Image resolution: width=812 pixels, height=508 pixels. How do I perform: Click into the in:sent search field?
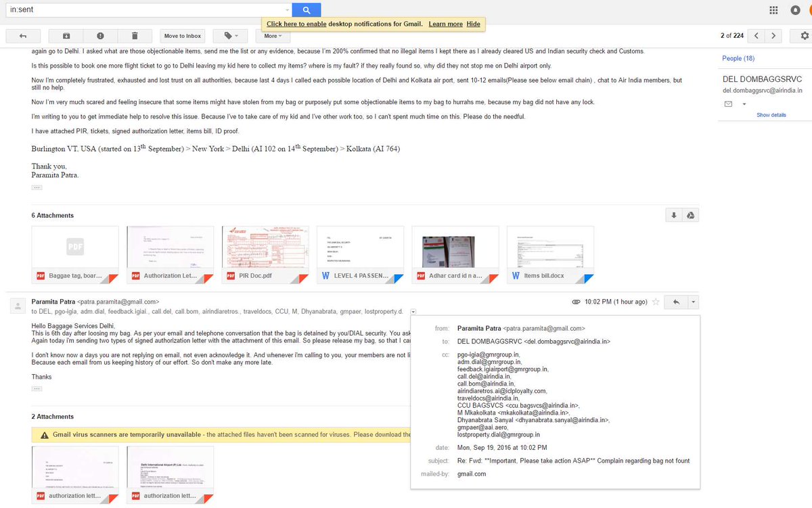145,10
